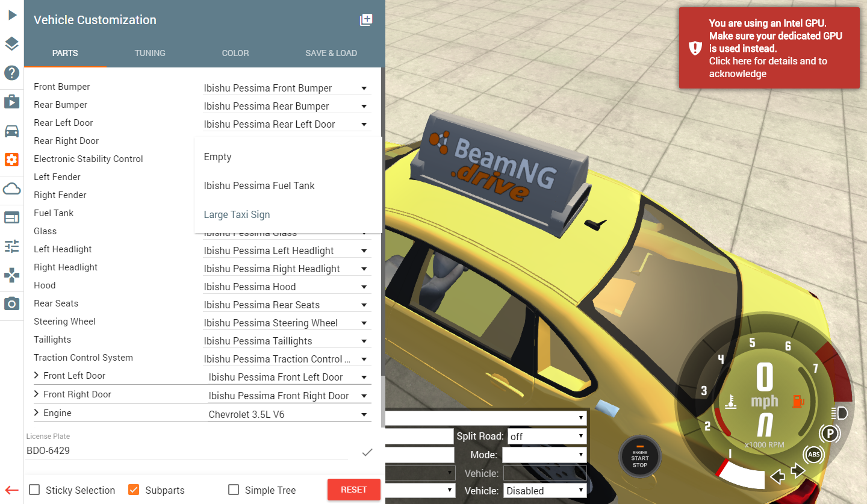Click the parts list vertical scrollbar
Image resolution: width=867 pixels, height=504 pixels.
click(383, 247)
